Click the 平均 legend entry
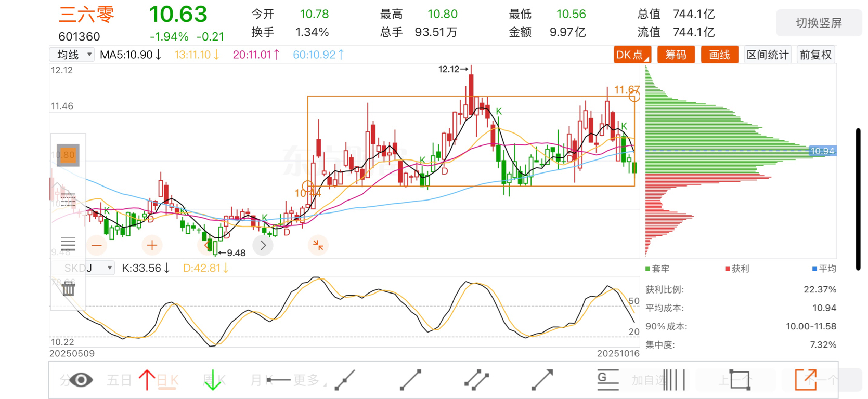The image size is (868, 399). pyautogui.click(x=824, y=269)
